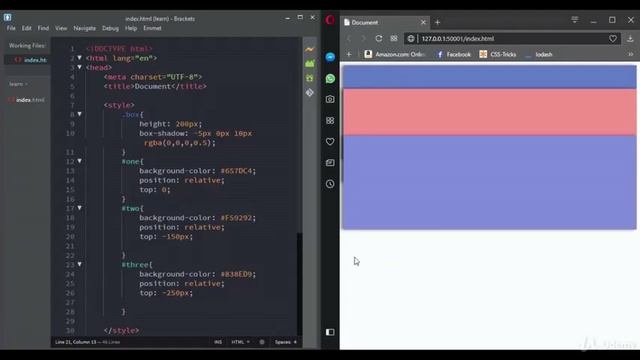The width and height of the screenshot is (640, 360).
Task: Open the Navigate menu in Brackets
Action: [x=84, y=28]
